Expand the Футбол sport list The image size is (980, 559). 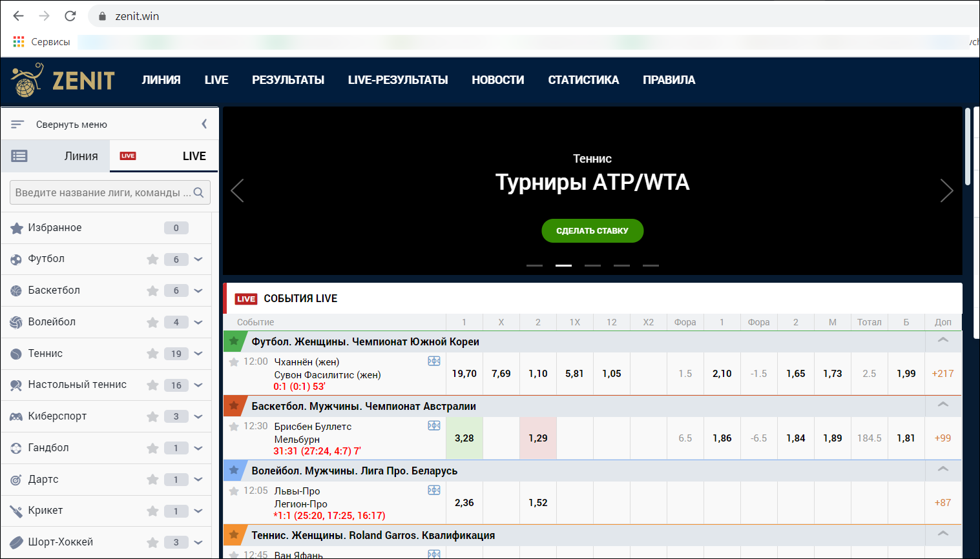[x=198, y=259]
